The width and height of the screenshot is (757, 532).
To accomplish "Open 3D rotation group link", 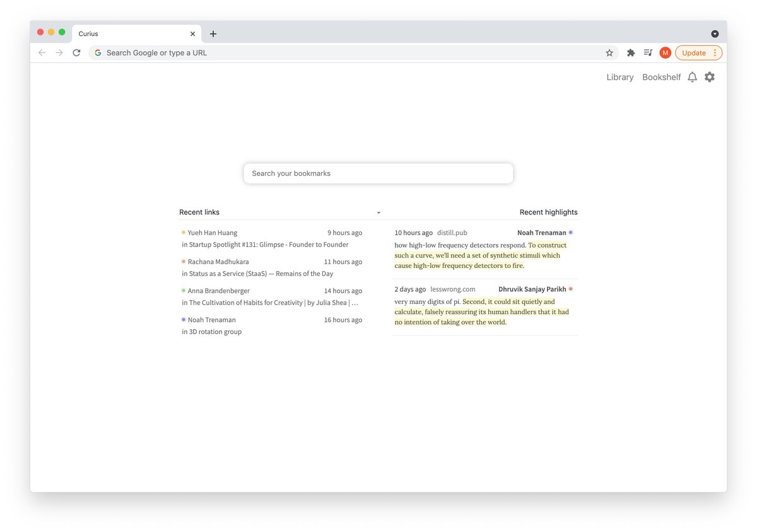I will pyautogui.click(x=215, y=332).
